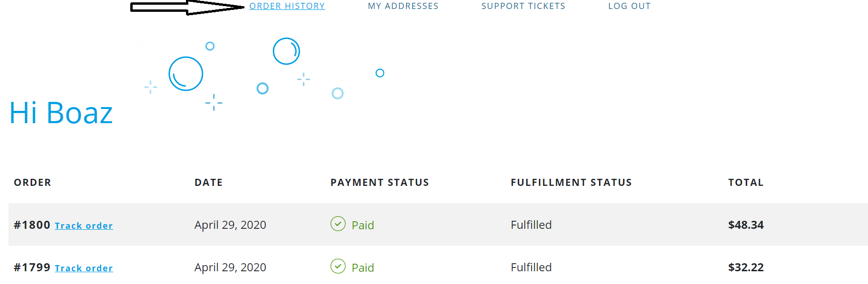Track order #1800
This screenshot has height=284, width=868.
click(84, 226)
